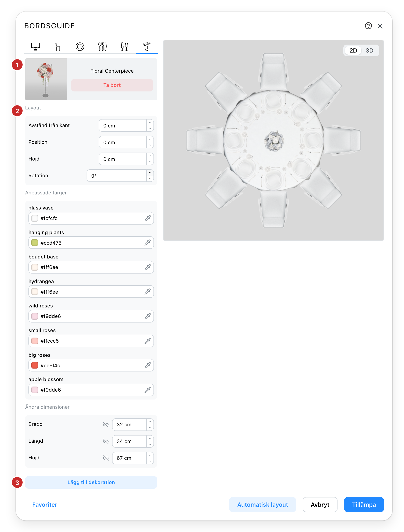Open the glassware tab icon

pos(125,46)
